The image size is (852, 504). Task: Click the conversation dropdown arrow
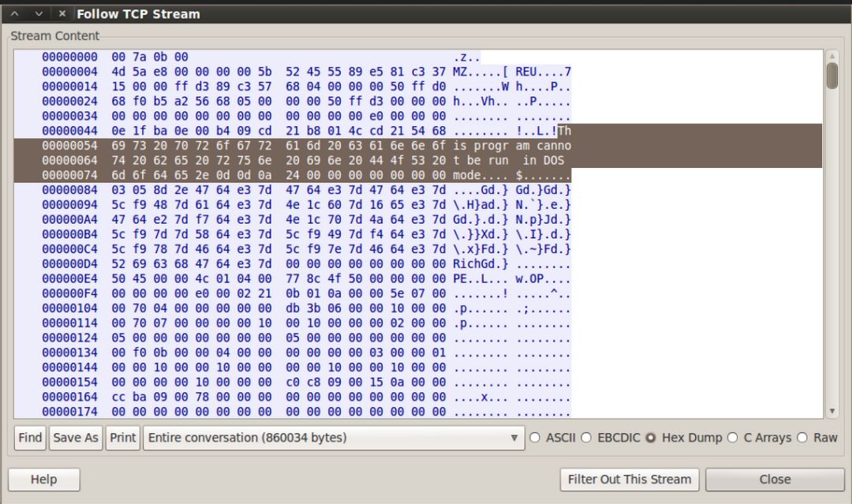click(514, 438)
